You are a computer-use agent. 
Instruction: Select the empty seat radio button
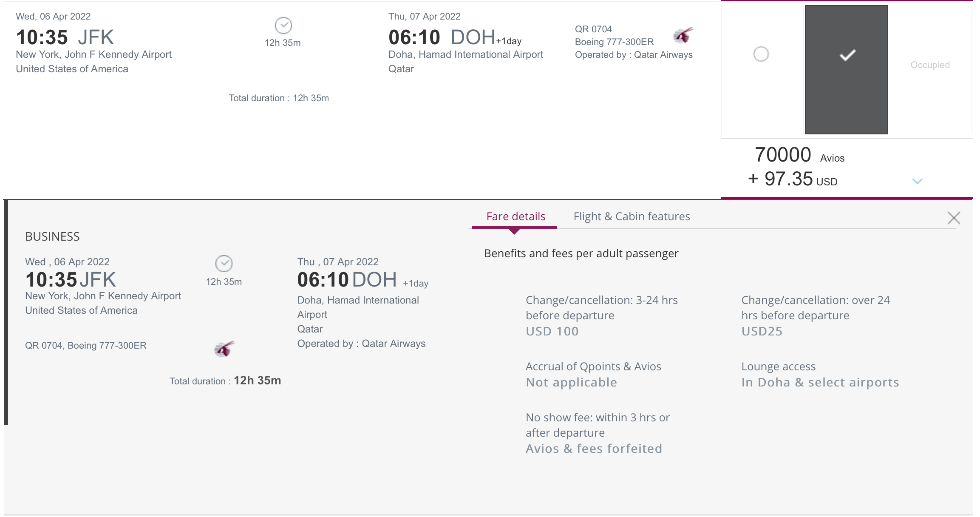point(761,54)
